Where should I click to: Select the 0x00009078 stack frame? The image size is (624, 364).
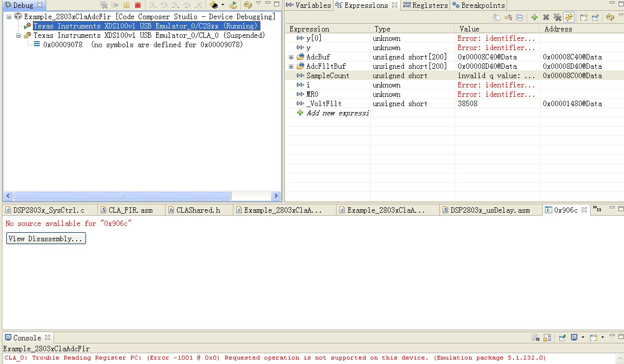pos(143,45)
